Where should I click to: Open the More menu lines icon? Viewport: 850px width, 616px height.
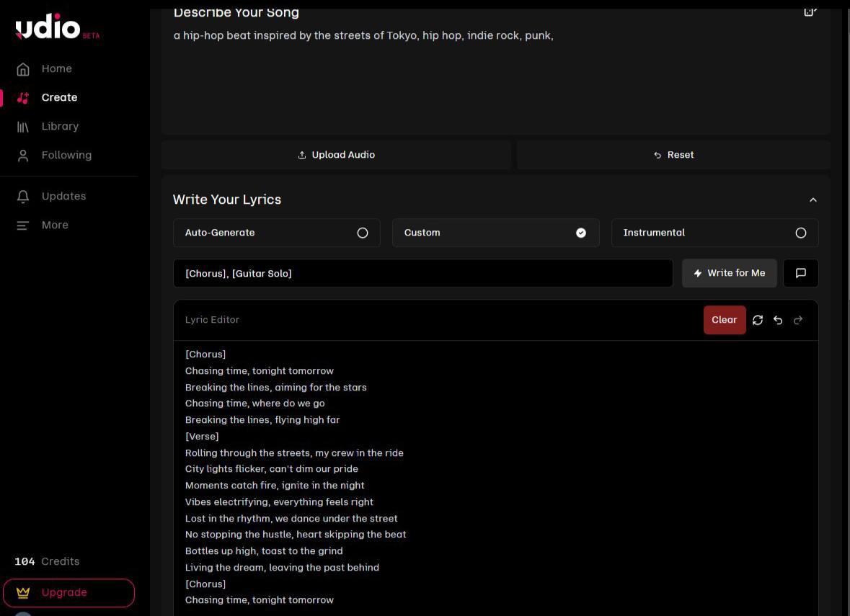(x=23, y=226)
